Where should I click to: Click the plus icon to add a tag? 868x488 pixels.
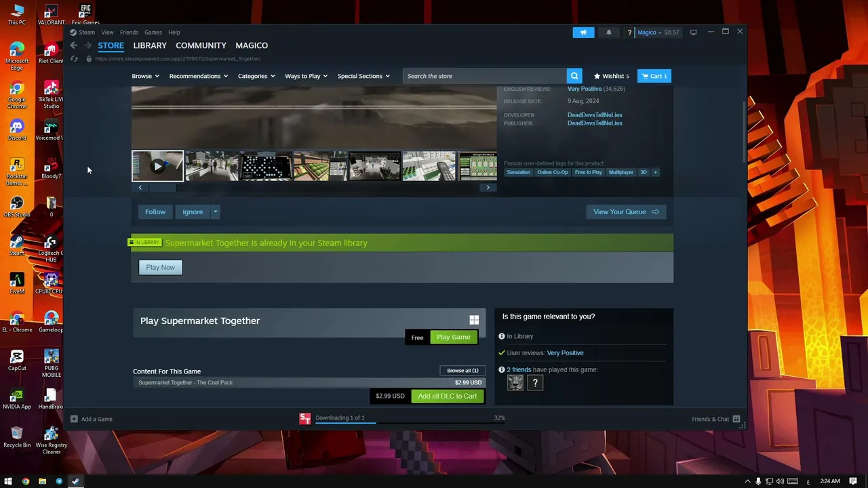655,172
